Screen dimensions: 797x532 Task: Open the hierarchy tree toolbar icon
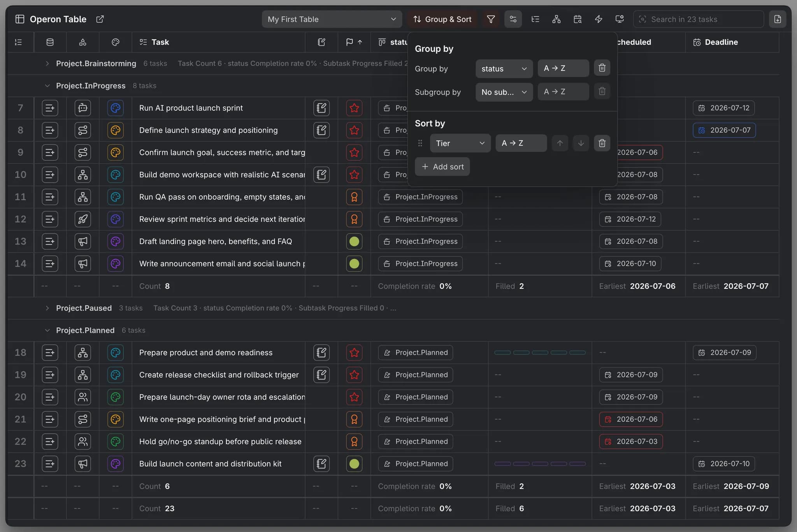point(556,19)
